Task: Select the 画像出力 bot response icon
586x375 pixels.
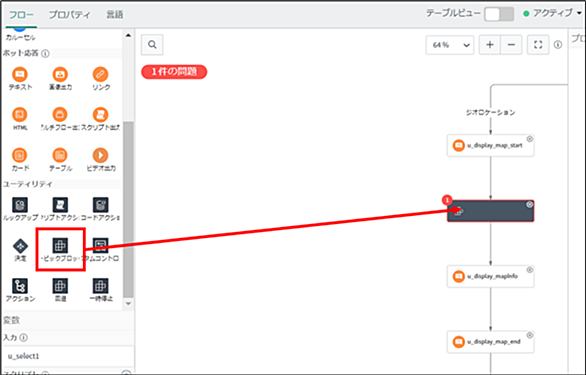Action: (60, 74)
